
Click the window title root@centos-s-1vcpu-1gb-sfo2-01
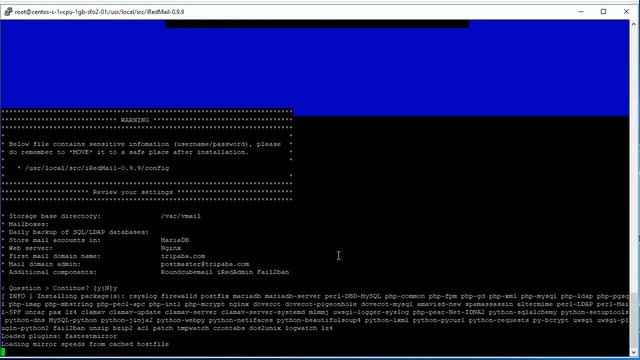coord(99,12)
